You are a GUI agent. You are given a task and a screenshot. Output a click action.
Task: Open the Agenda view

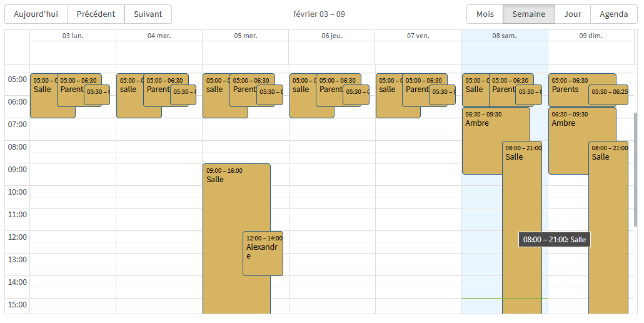coord(613,14)
